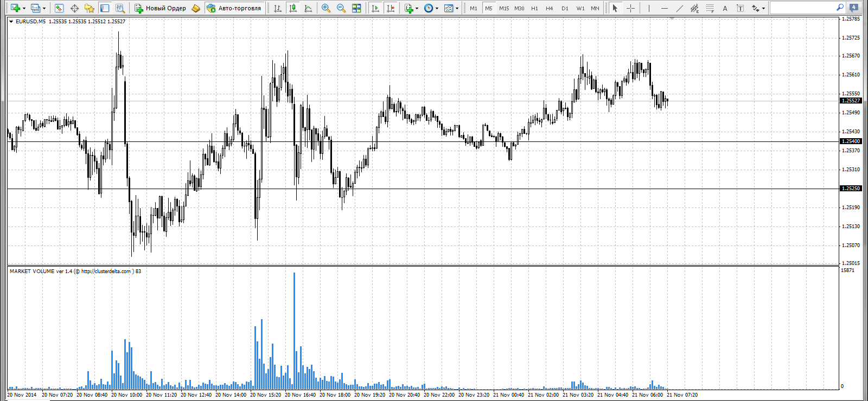
Task: Zoom in on the chart
Action: (326, 8)
